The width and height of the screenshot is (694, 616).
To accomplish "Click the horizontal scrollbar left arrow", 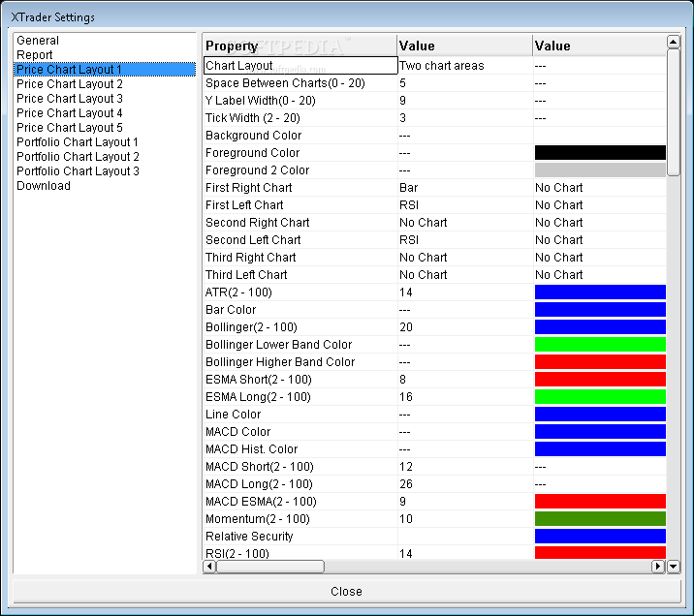I will coord(209,566).
